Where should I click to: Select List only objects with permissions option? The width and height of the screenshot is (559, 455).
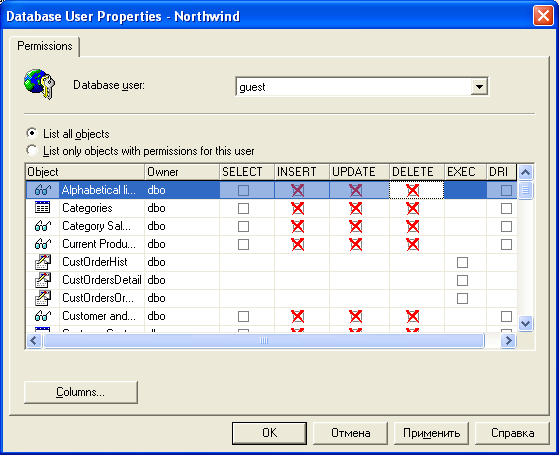click(x=32, y=150)
